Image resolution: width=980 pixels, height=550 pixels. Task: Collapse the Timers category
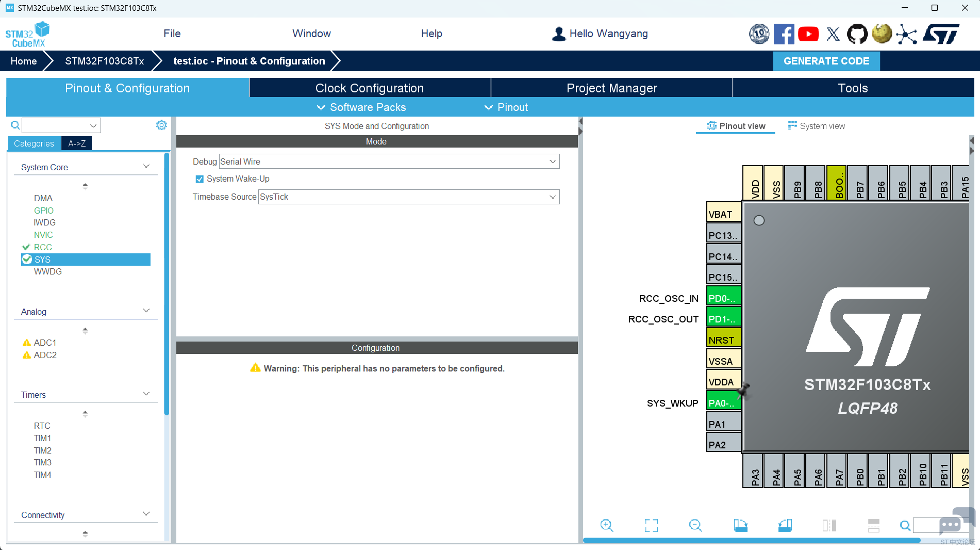146,394
